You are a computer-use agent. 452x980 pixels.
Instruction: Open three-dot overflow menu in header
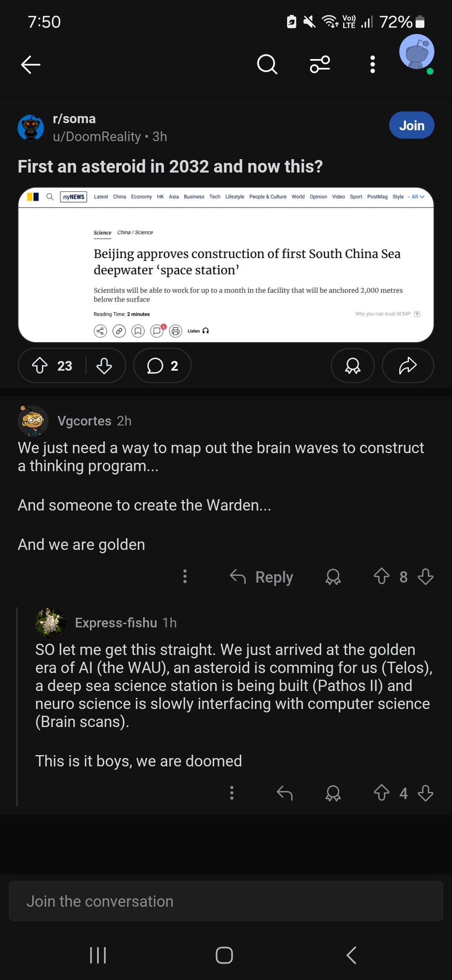pyautogui.click(x=372, y=64)
